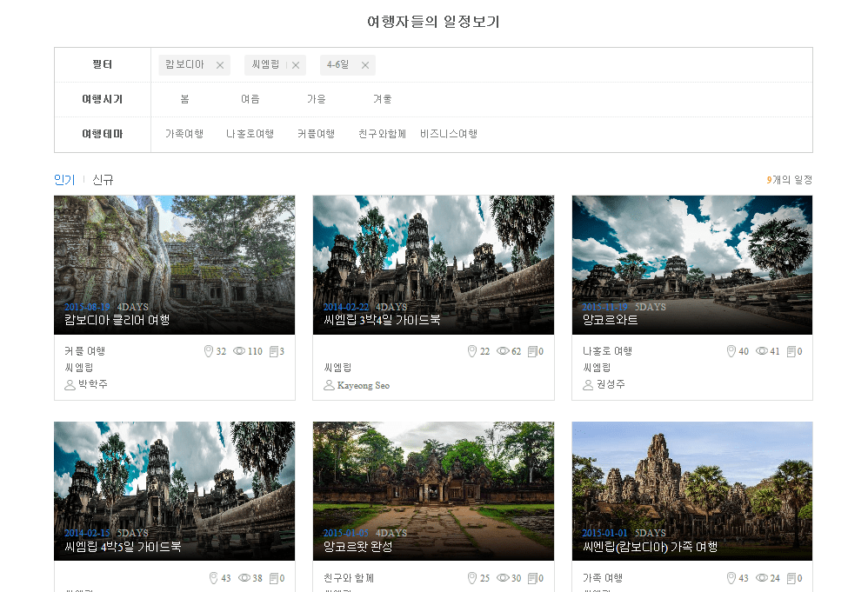Open 씨엠립(캄보디아) 가족 여행 thumbnail
Viewport: 868px width, 592px height.
coord(692,491)
